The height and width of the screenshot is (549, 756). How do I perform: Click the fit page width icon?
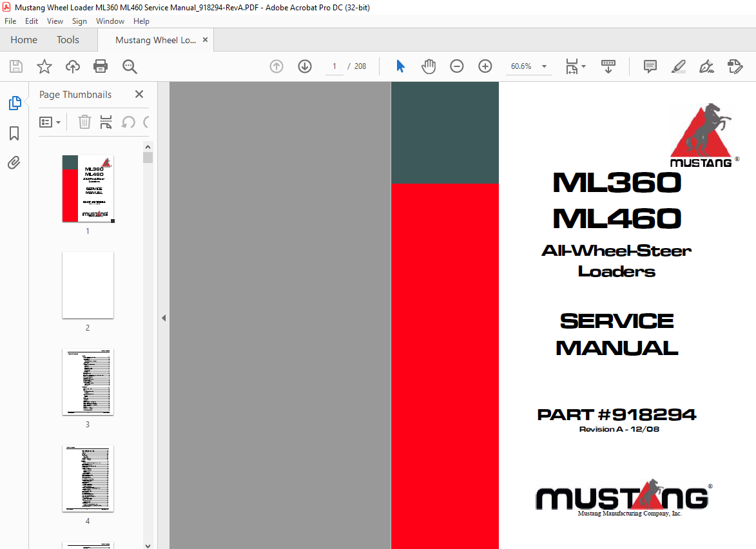(571, 66)
